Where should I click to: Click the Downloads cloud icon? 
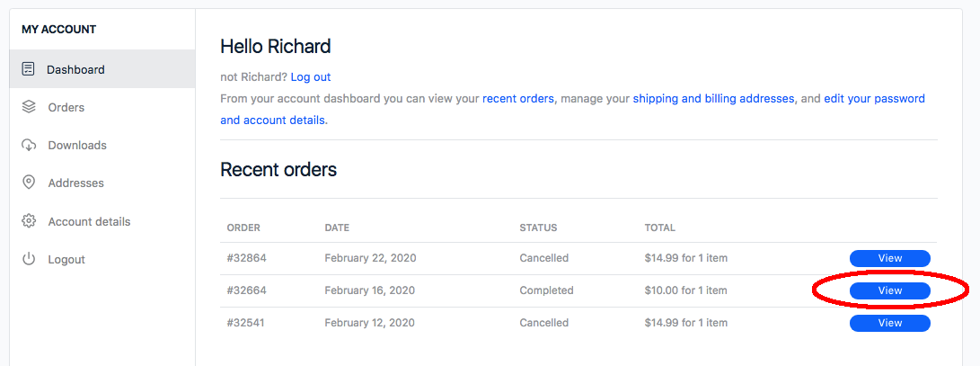(29, 145)
